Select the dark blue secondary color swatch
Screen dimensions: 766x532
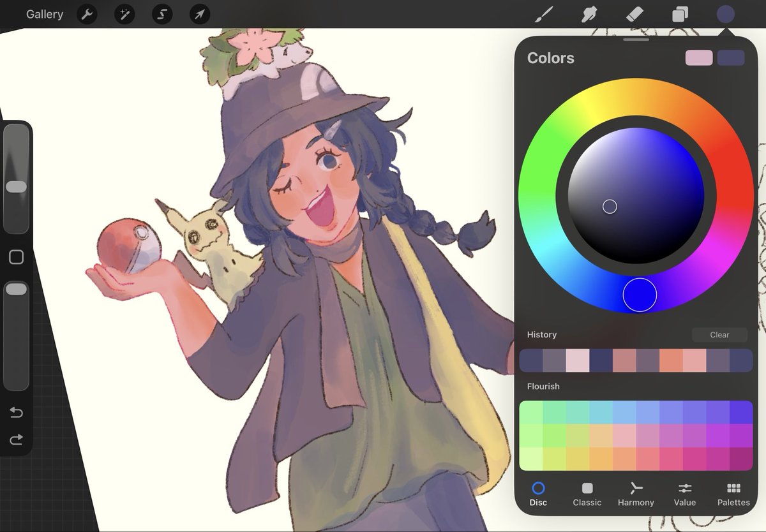coord(731,58)
